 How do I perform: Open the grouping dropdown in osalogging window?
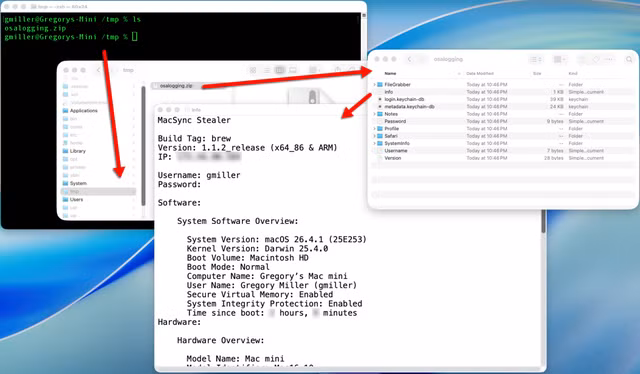click(x=559, y=60)
